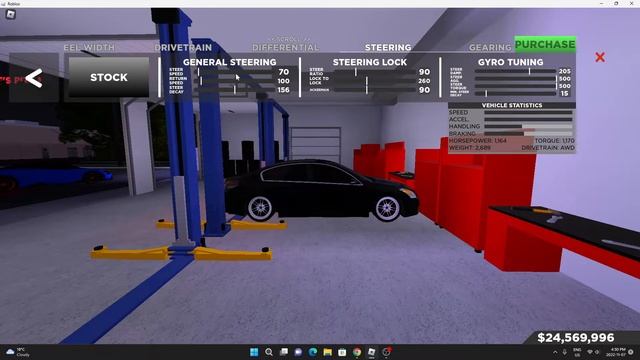Image resolution: width=640 pixels, height=360 pixels.
Task: Click the Horsepower: 1,164 statistic
Action: point(478,140)
